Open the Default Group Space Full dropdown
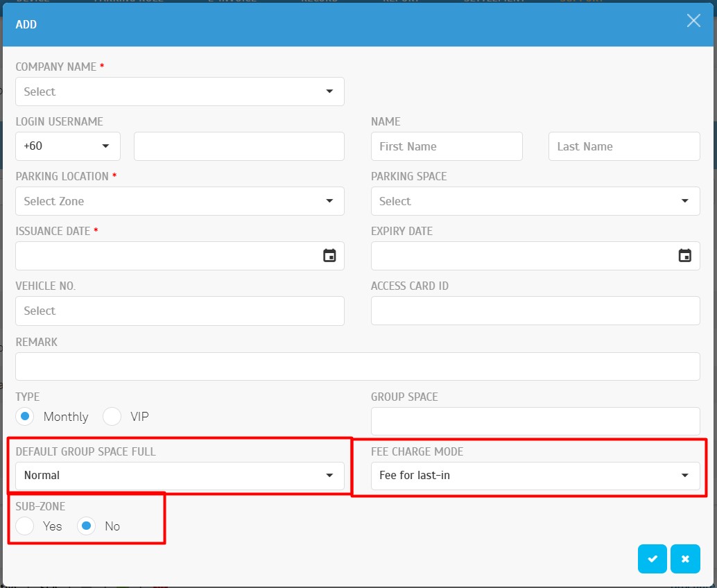 pyautogui.click(x=180, y=476)
